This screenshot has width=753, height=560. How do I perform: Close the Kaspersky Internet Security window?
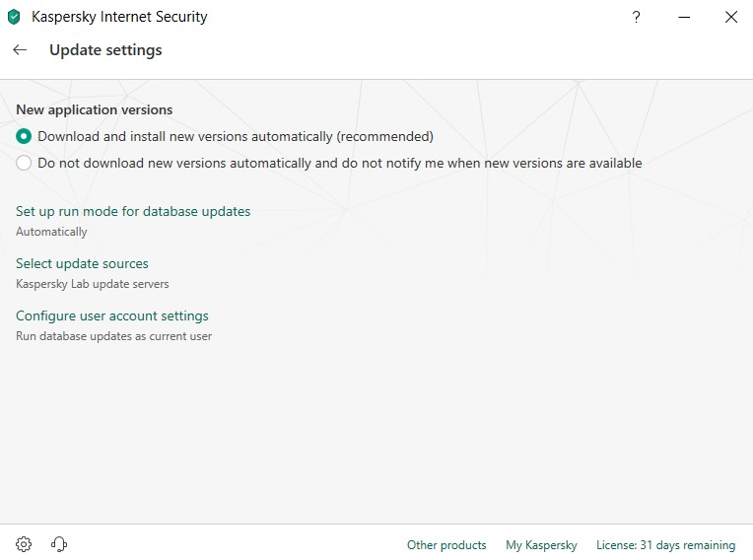pyautogui.click(x=731, y=18)
